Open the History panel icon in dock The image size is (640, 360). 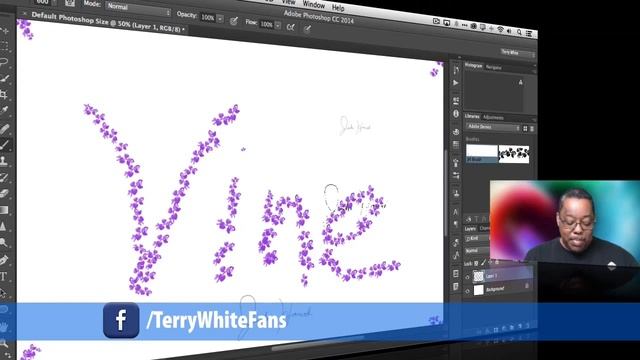456,70
